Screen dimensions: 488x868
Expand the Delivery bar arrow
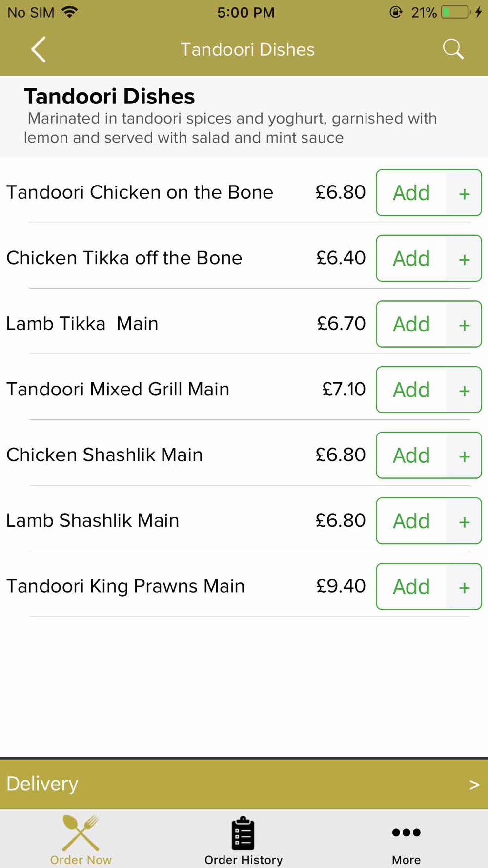point(474,785)
